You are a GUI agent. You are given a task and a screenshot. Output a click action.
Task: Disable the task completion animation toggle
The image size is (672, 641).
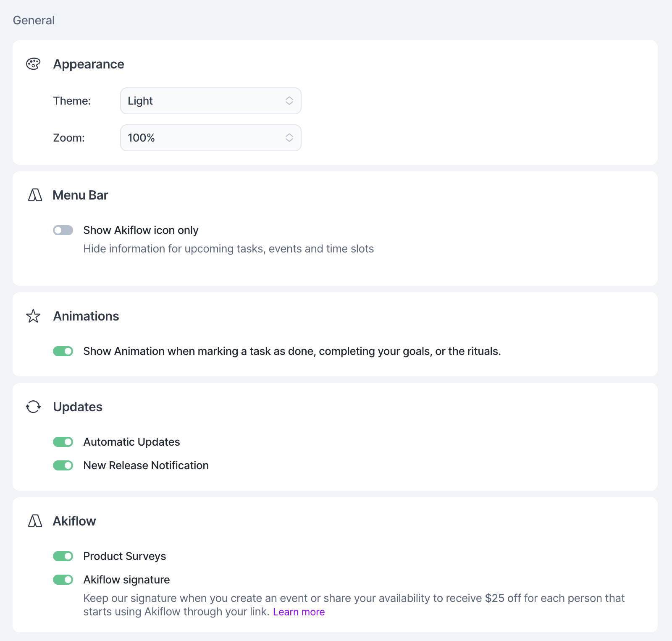[63, 351]
